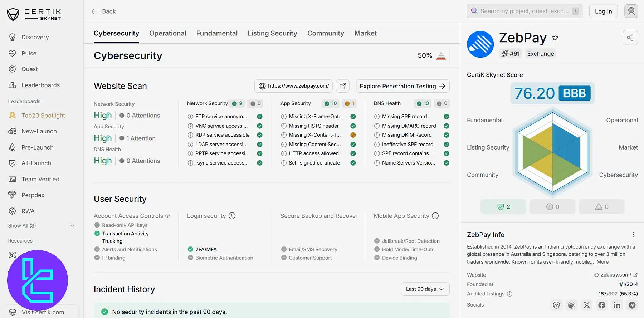Click the 2FA/MFA login security item
This screenshot has width=644, height=318.
[x=202, y=249]
